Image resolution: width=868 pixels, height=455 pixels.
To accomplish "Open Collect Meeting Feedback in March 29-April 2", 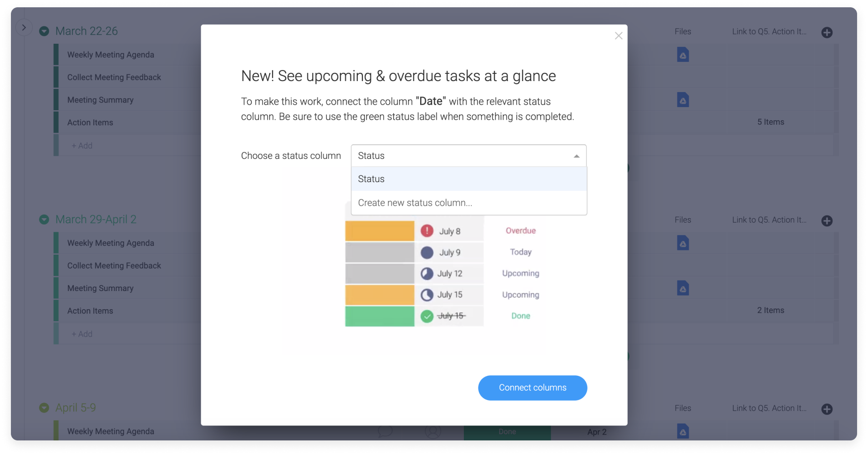I will (114, 266).
